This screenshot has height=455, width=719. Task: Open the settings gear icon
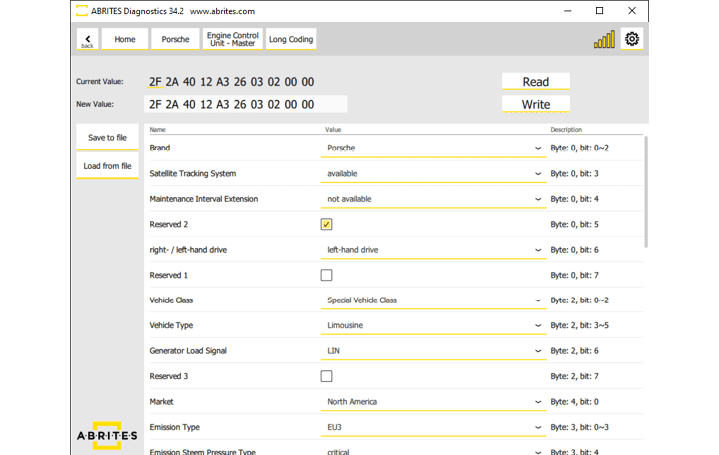click(631, 40)
